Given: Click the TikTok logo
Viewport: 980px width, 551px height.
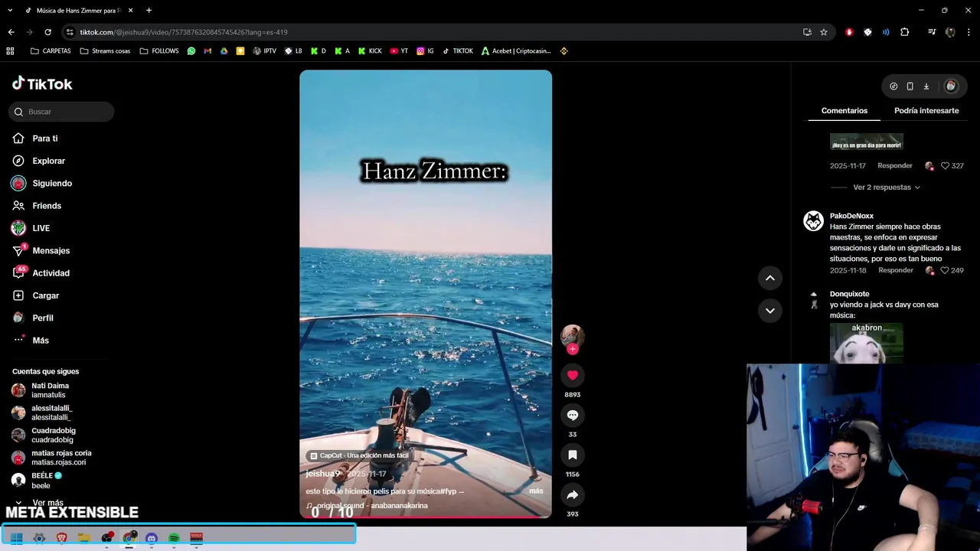Looking at the screenshot, I should (x=42, y=83).
